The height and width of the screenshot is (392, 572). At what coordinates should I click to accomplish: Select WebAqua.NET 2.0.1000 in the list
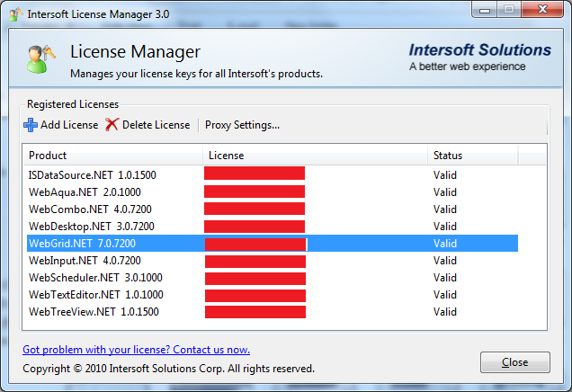85,192
